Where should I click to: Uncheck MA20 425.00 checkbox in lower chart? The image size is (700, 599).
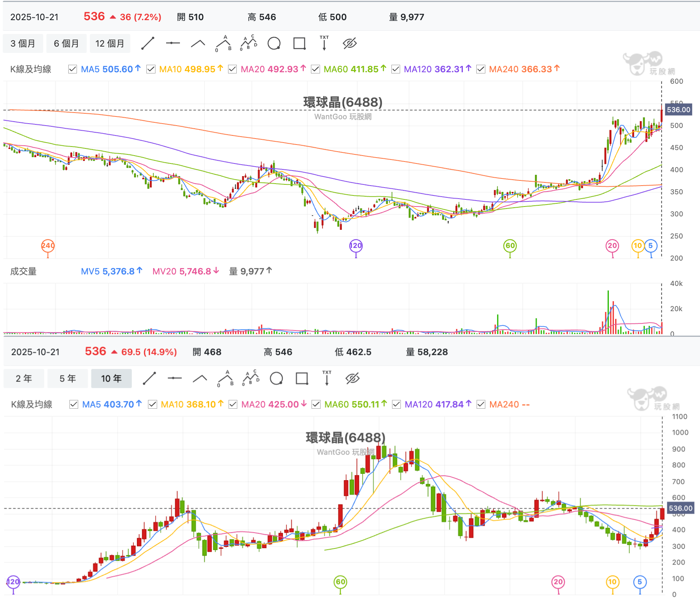pyautogui.click(x=233, y=404)
